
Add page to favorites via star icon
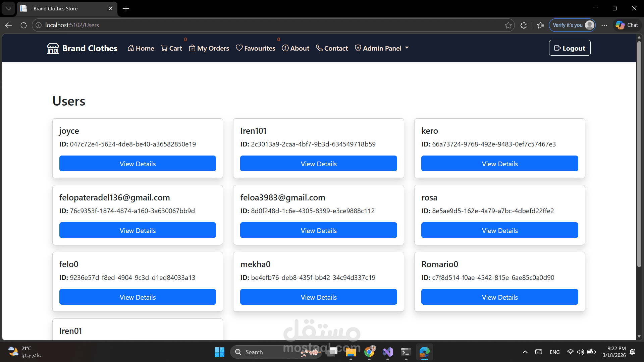point(508,25)
